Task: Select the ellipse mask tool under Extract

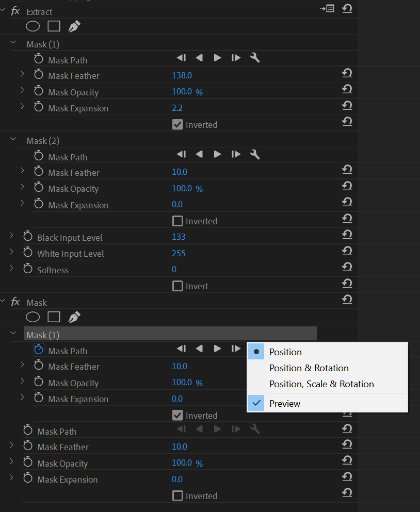Action: (x=33, y=26)
